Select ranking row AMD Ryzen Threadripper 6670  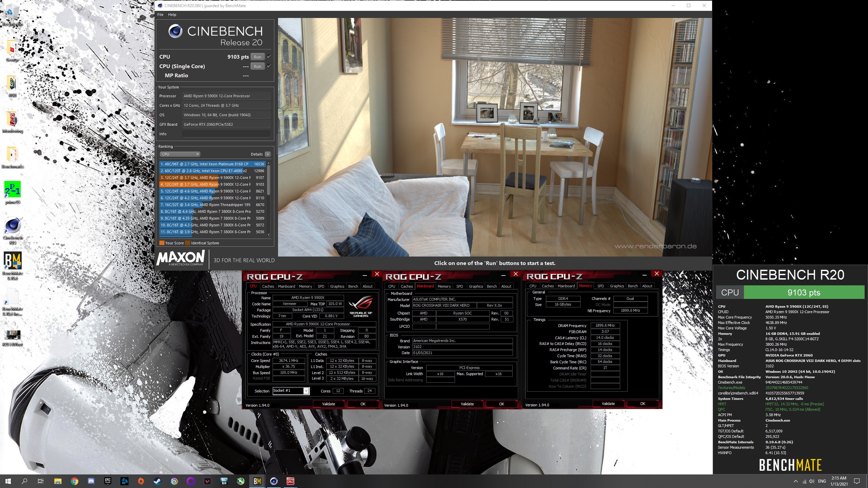213,205
